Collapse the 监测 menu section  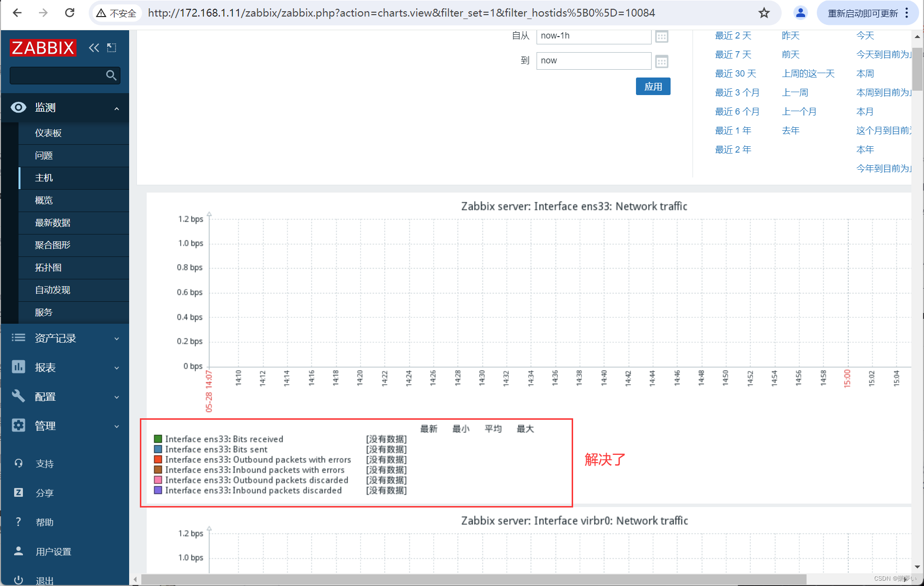click(x=116, y=108)
